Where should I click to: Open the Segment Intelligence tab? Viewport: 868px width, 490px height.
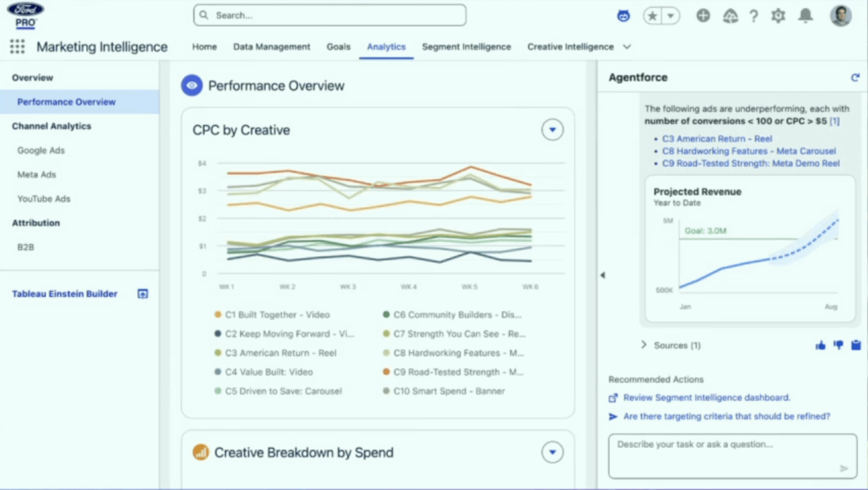point(466,47)
